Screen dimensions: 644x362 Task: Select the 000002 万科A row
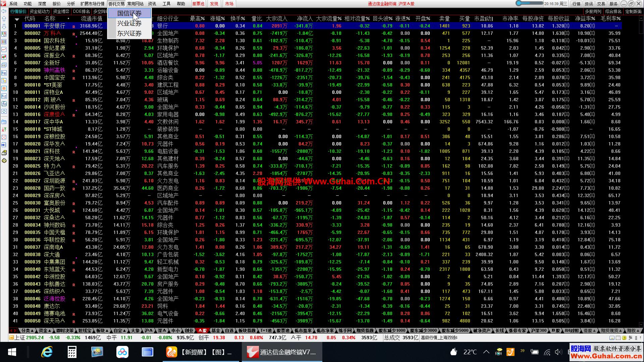point(316,33)
